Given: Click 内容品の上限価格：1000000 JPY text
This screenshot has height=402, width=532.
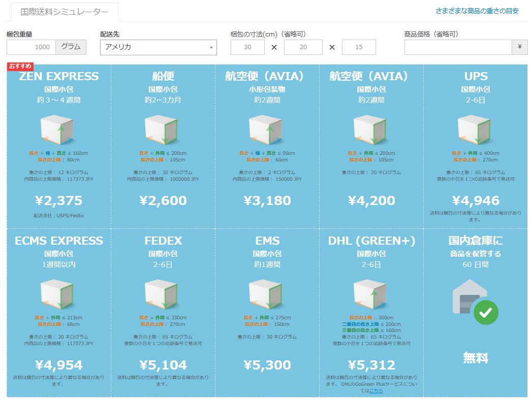Looking at the screenshot, I should point(163,179).
